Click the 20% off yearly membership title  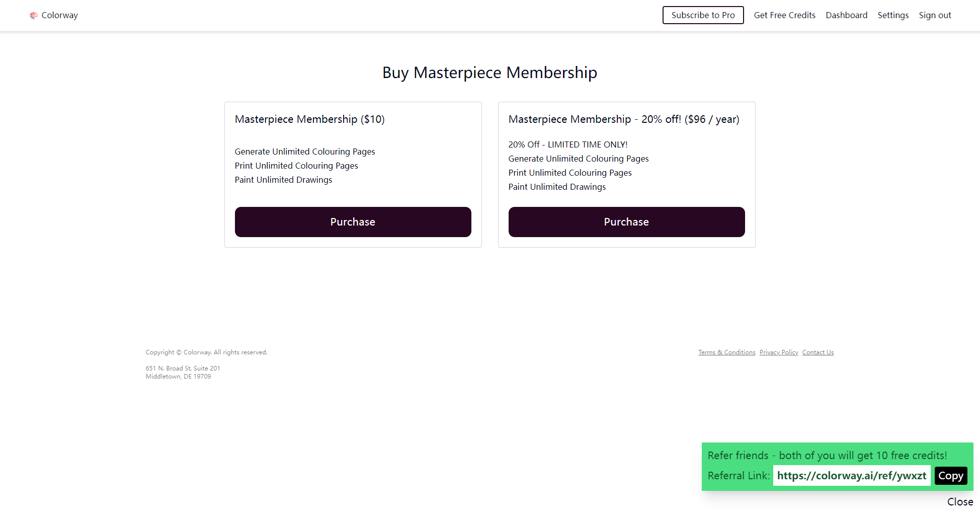click(x=624, y=119)
